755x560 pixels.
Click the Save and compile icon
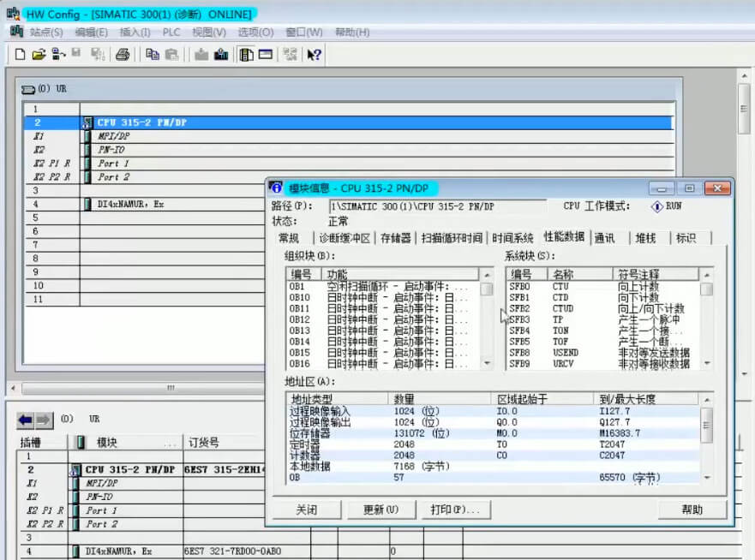98,54
